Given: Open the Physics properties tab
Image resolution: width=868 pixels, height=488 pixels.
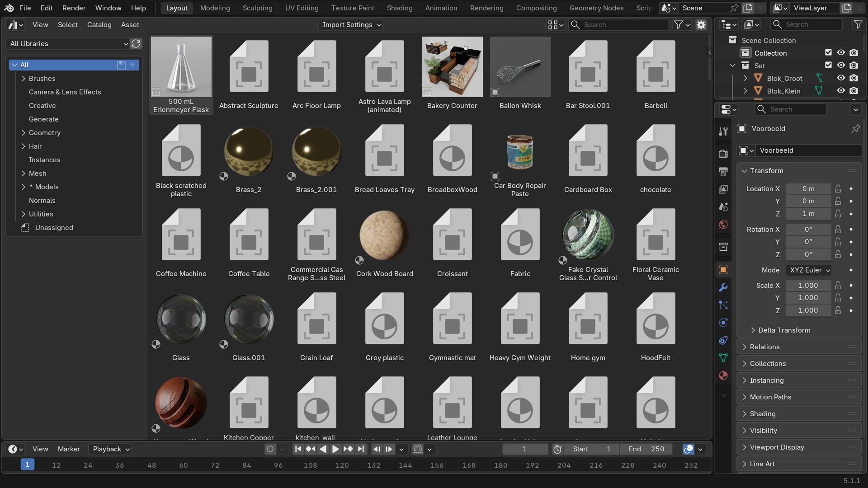Looking at the screenshot, I should click(x=723, y=323).
